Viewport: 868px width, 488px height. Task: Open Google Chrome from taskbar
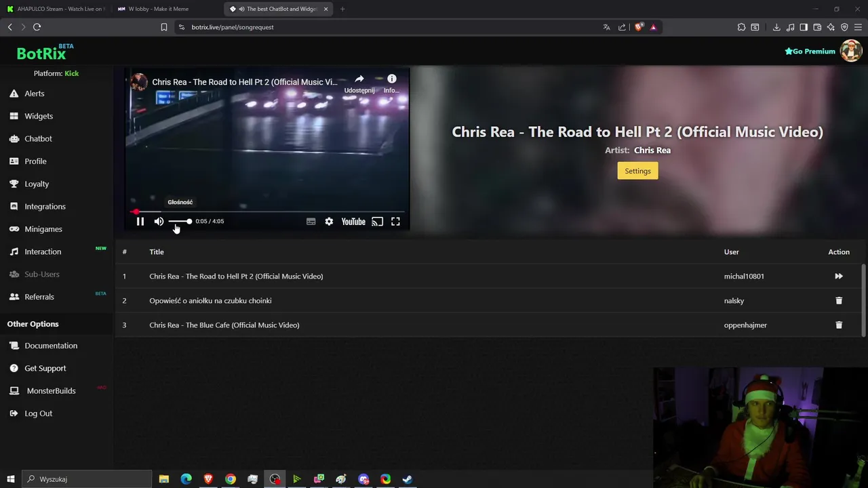tap(231, 479)
